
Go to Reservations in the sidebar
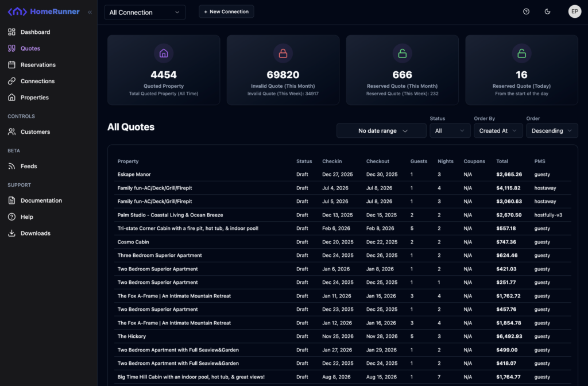[x=38, y=65]
